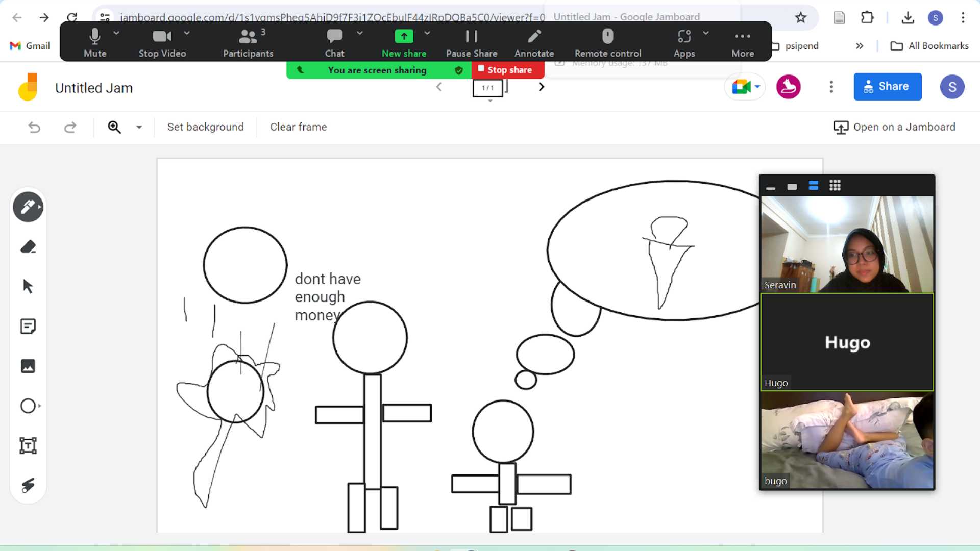
Task: Switch the video panel to grid view
Action: (835, 186)
